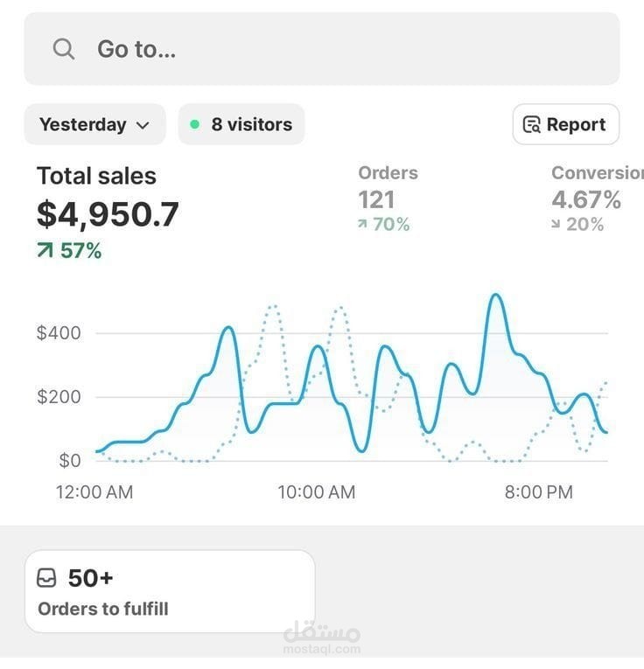Open the Yesterday date range dropdown
644x669 pixels.
pyautogui.click(x=94, y=124)
